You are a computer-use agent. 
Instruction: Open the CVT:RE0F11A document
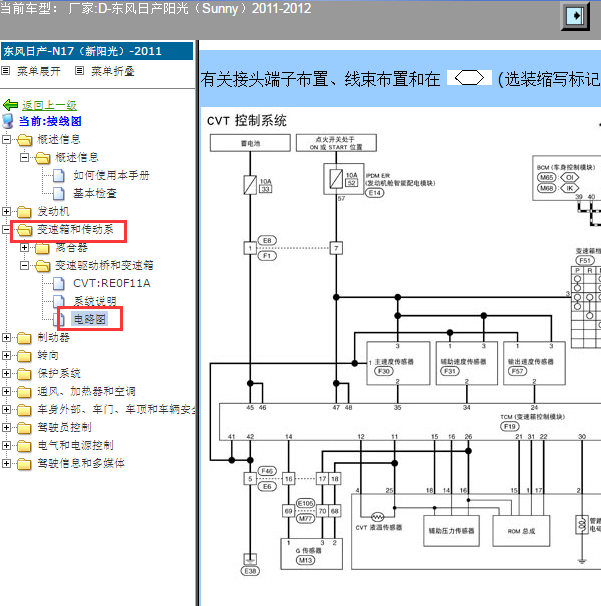(112, 283)
